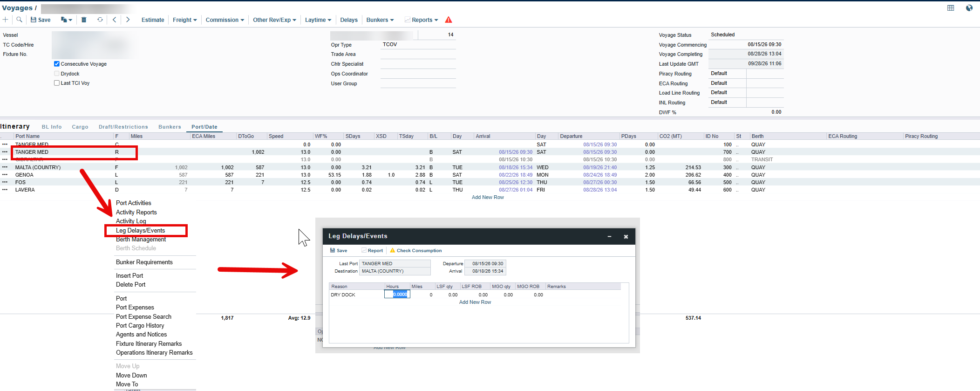
Task: Go to the previous voyage with the left chevron
Action: pyautogui.click(x=114, y=20)
